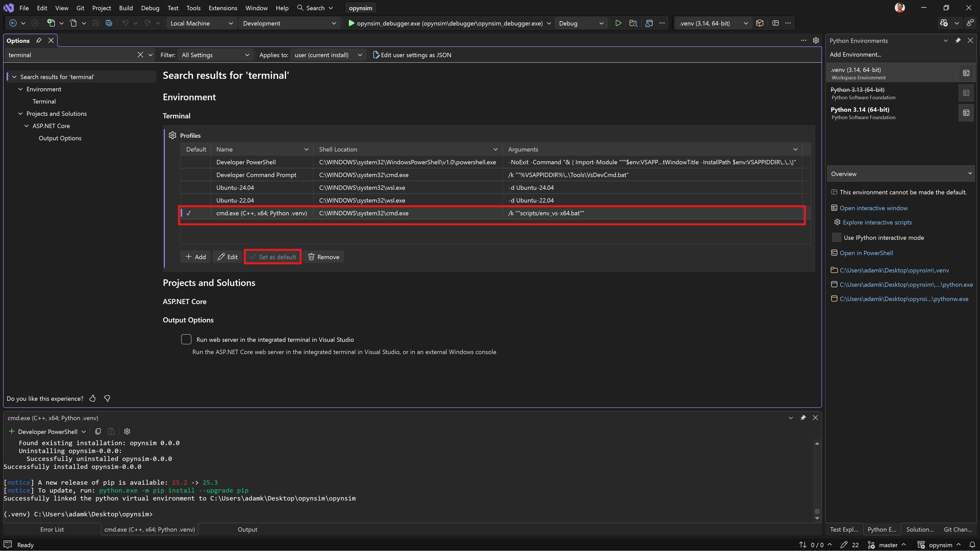
Task: Clear the 'terminal' search text
Action: click(140, 55)
